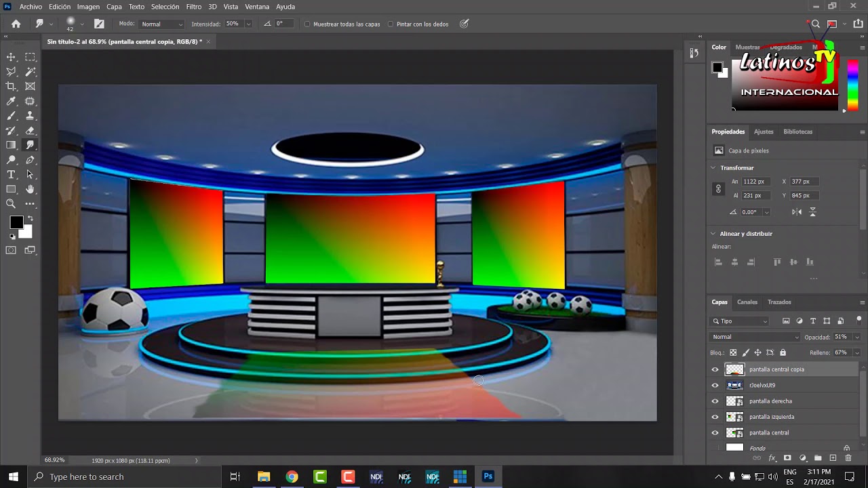Switch to the Ajustes tab
Image resolution: width=868 pixels, height=488 pixels.
point(764,131)
